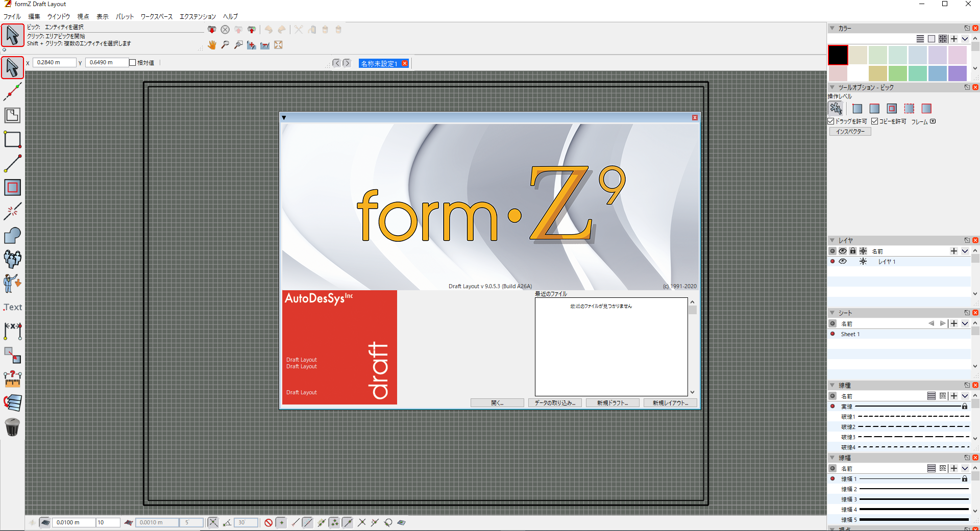Click the Trash delete tool

[12, 427]
